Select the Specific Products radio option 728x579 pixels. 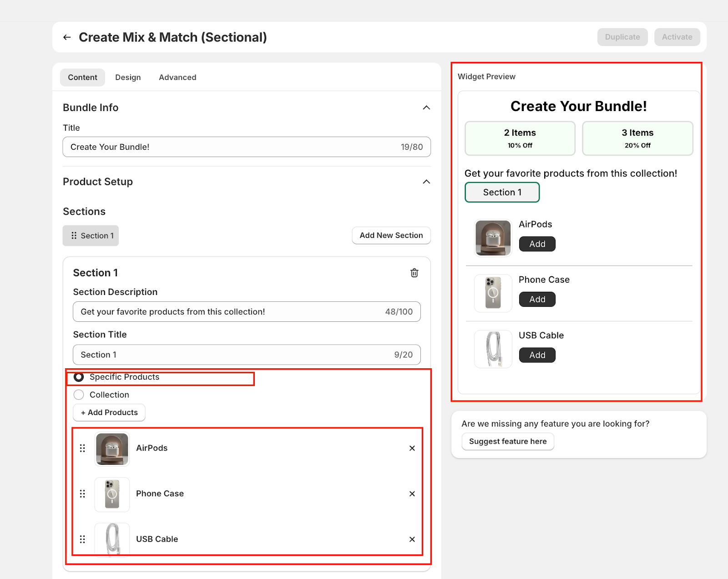79,377
